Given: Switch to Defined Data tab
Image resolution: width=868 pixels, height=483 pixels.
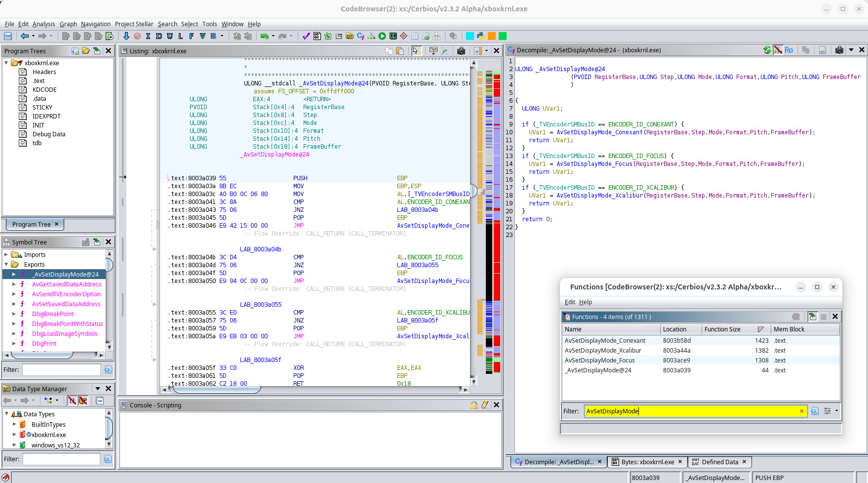Looking at the screenshot, I should [720, 462].
